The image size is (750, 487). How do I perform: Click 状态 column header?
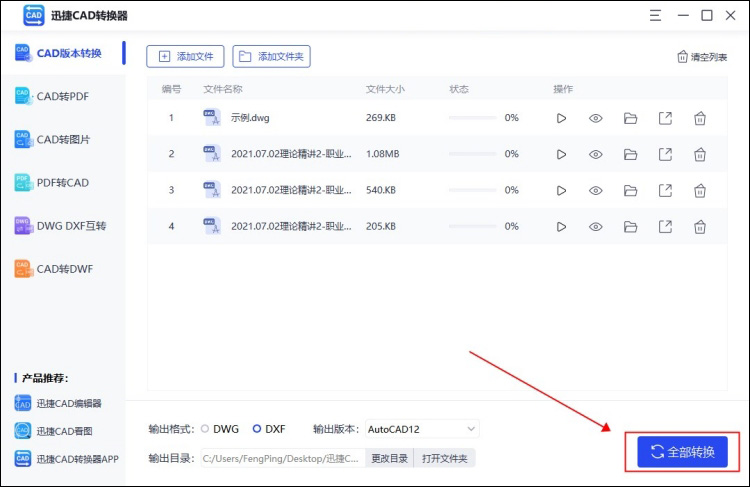(459, 89)
